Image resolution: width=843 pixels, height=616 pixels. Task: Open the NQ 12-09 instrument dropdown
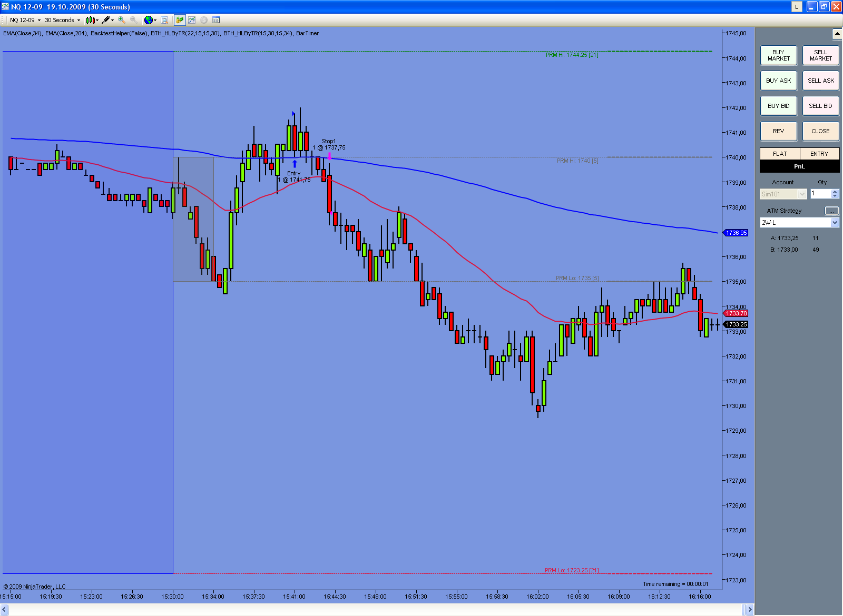[x=25, y=20]
